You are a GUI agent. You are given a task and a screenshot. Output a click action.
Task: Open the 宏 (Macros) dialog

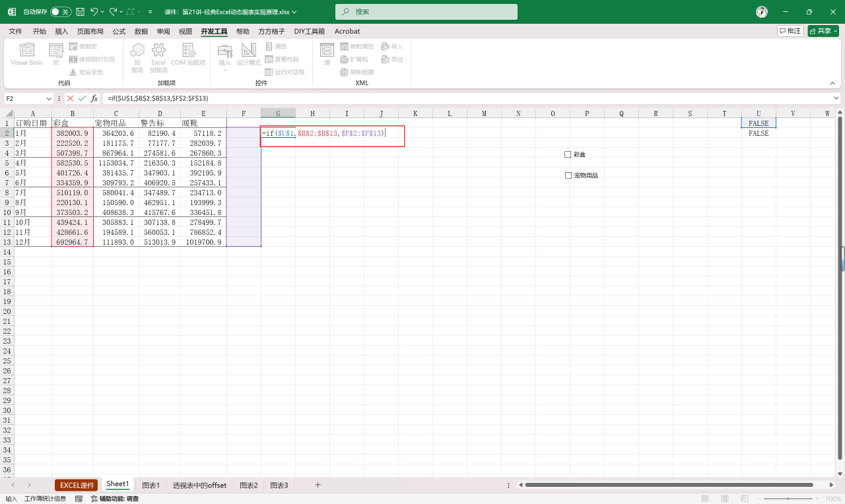click(56, 55)
